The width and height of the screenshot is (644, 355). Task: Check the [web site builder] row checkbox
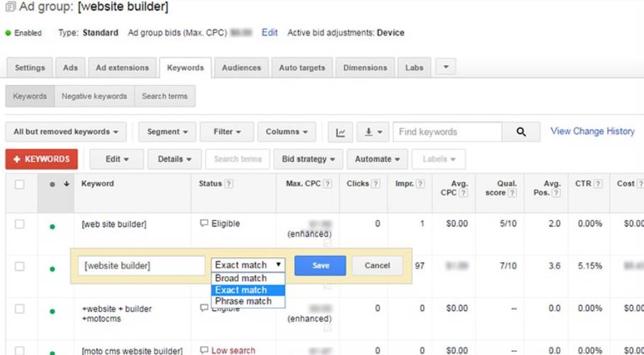(20, 224)
